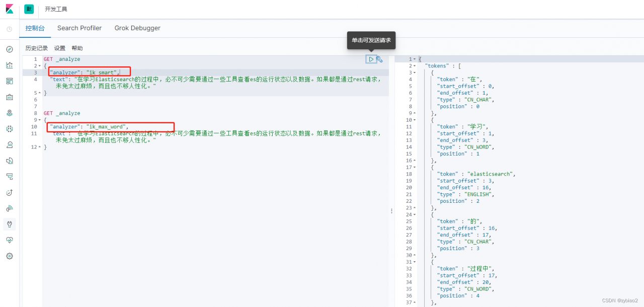
Task: Open Management gear icon in sidebar
Action: pos(10,256)
